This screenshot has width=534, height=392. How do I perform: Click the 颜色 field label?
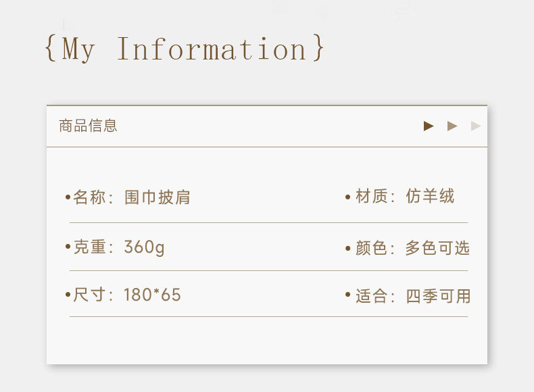tap(372, 248)
